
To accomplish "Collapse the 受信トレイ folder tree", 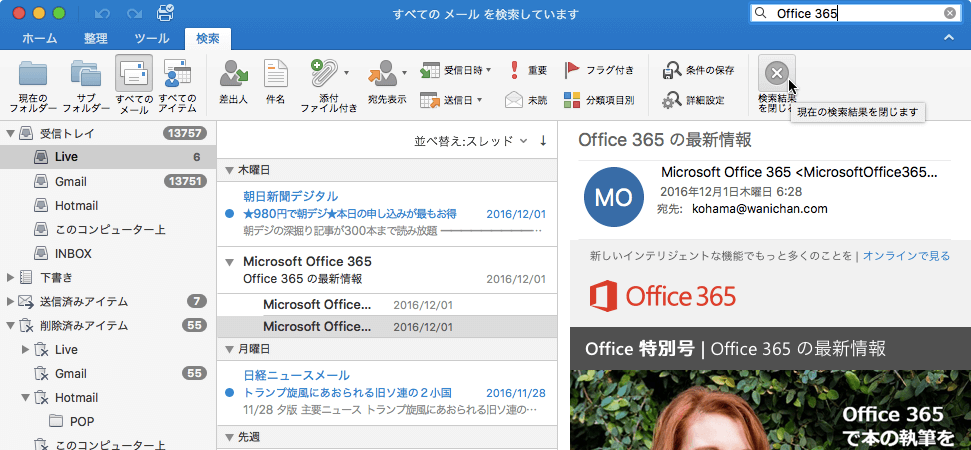I will point(10,132).
